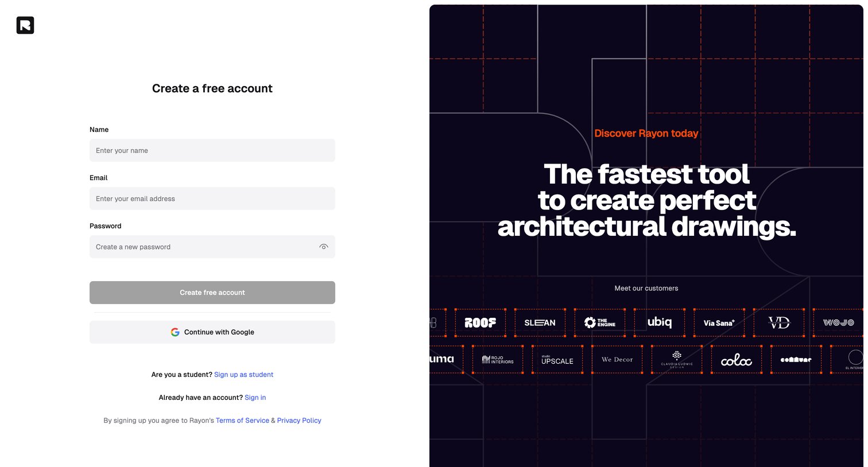This screenshot has height=467, width=868.
Task: Click the studio UPSCALE customer logo
Action: 557,359
